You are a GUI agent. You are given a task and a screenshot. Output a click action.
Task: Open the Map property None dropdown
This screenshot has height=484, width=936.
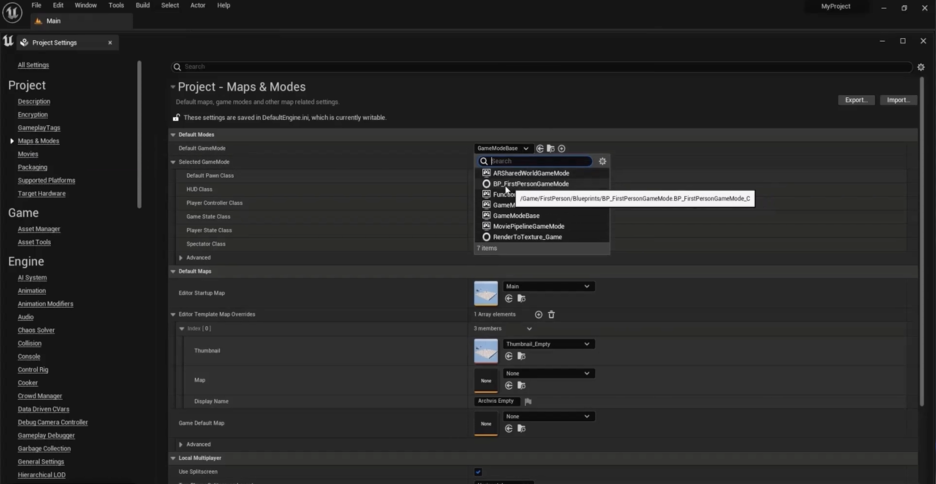point(549,374)
